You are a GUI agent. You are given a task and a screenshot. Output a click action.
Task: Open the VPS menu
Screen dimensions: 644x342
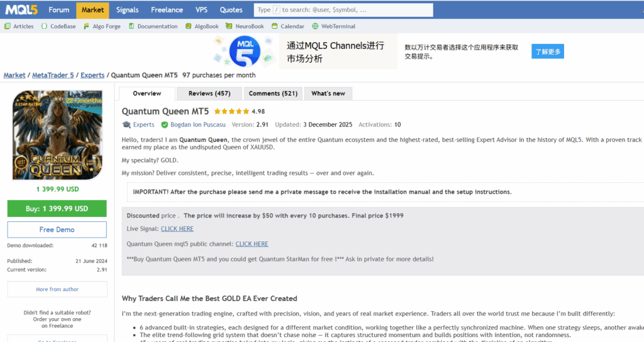pyautogui.click(x=201, y=10)
